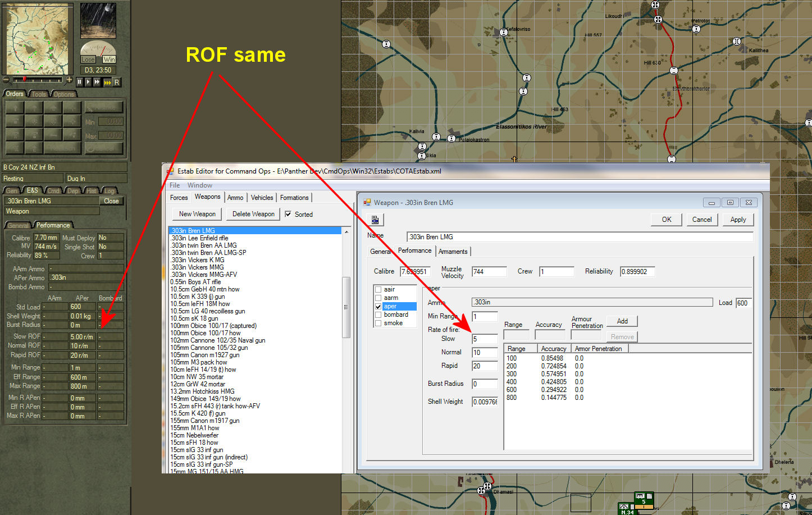Click the overview mini-map thumbnail

pos(38,39)
